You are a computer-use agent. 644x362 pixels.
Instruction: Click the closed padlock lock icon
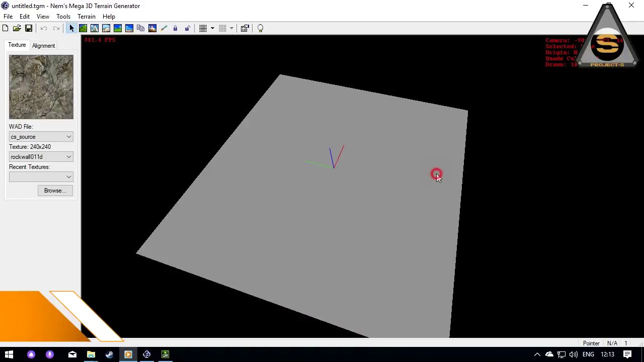[175, 28]
